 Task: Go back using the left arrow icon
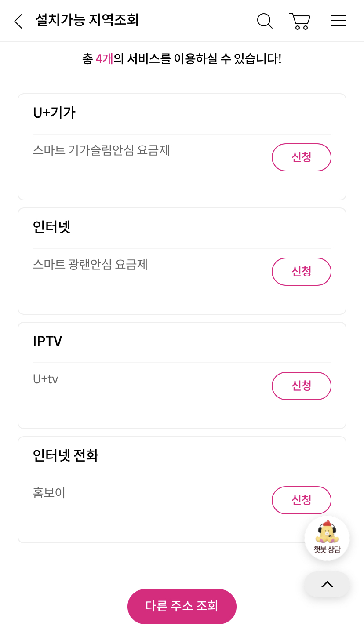tap(18, 21)
